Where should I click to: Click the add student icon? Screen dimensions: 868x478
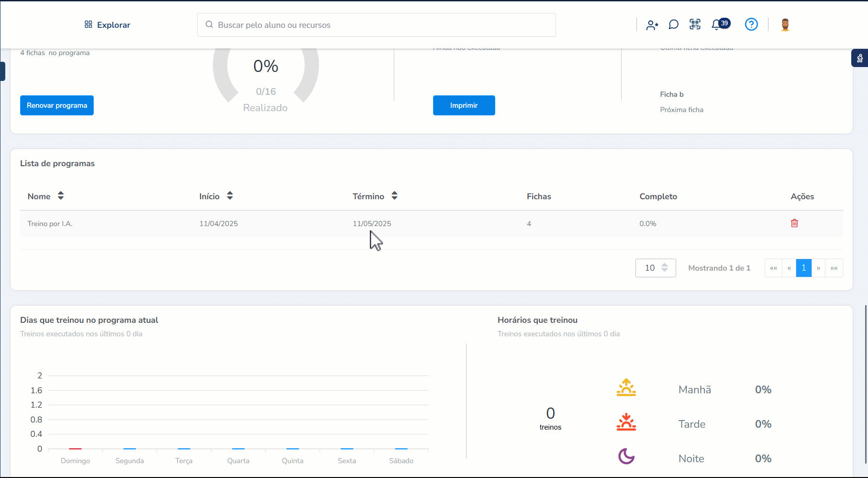point(652,25)
